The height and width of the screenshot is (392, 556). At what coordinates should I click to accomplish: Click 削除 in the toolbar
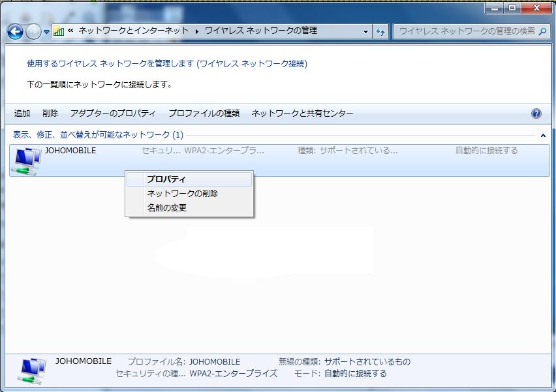click(50, 113)
